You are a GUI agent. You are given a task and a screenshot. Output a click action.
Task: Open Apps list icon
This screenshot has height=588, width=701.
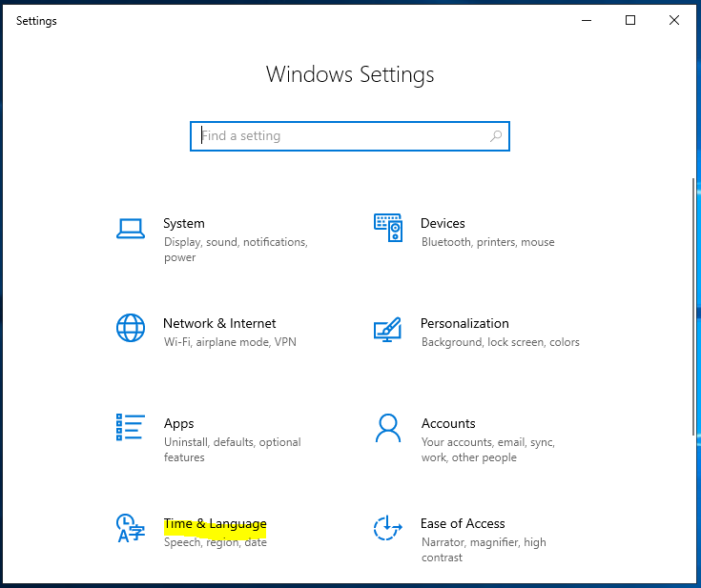tap(131, 427)
